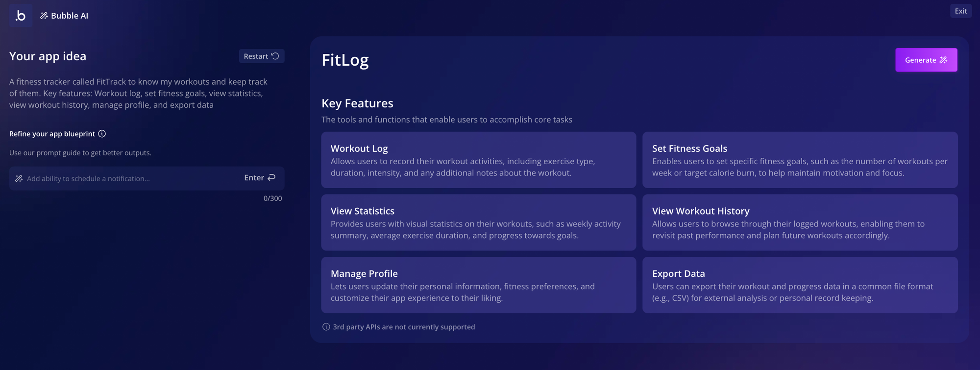Click the sparkles icon on the Generate button
The height and width of the screenshot is (370, 980).
[x=943, y=60]
